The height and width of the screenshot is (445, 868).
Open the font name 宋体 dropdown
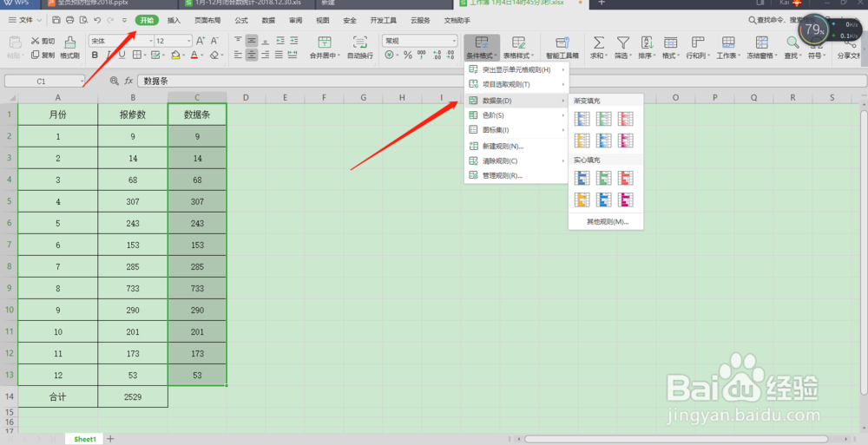point(150,41)
